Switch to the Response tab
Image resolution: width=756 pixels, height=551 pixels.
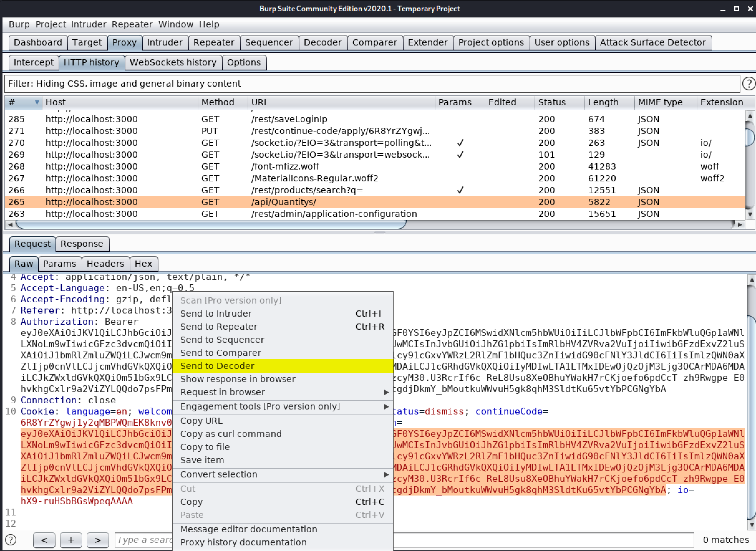[x=82, y=244]
